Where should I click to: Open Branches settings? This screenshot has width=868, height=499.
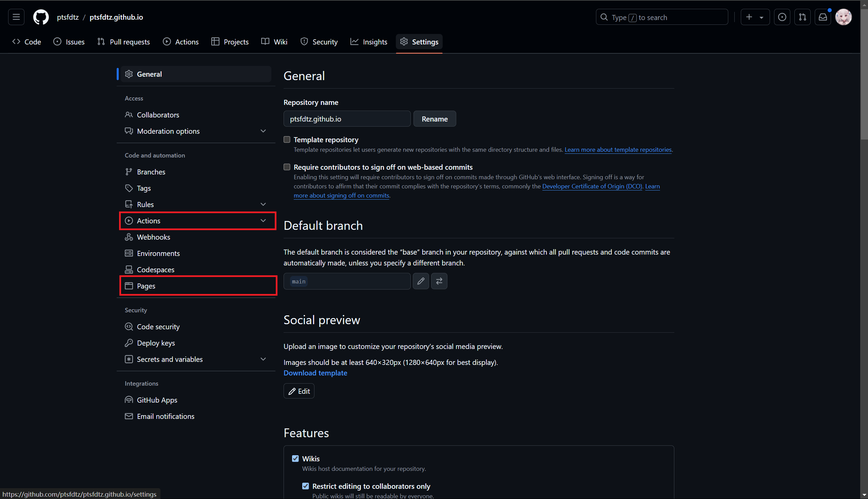[196, 172]
